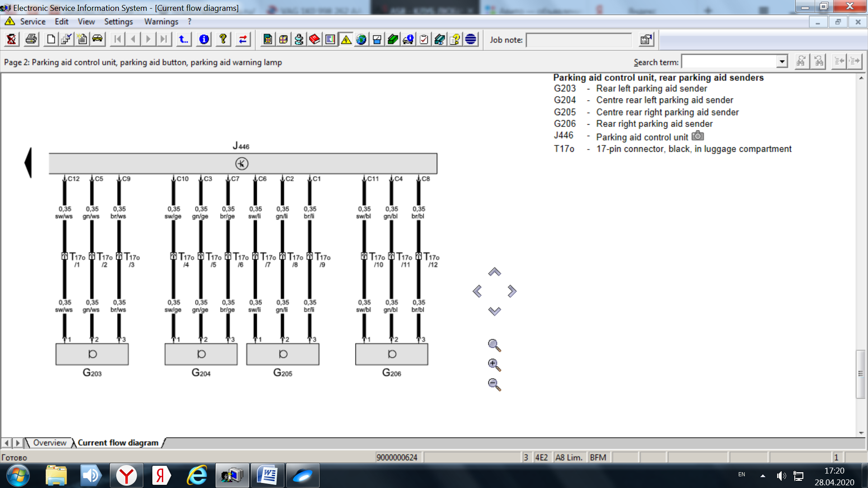Click the car icon in the toolbar

point(98,40)
